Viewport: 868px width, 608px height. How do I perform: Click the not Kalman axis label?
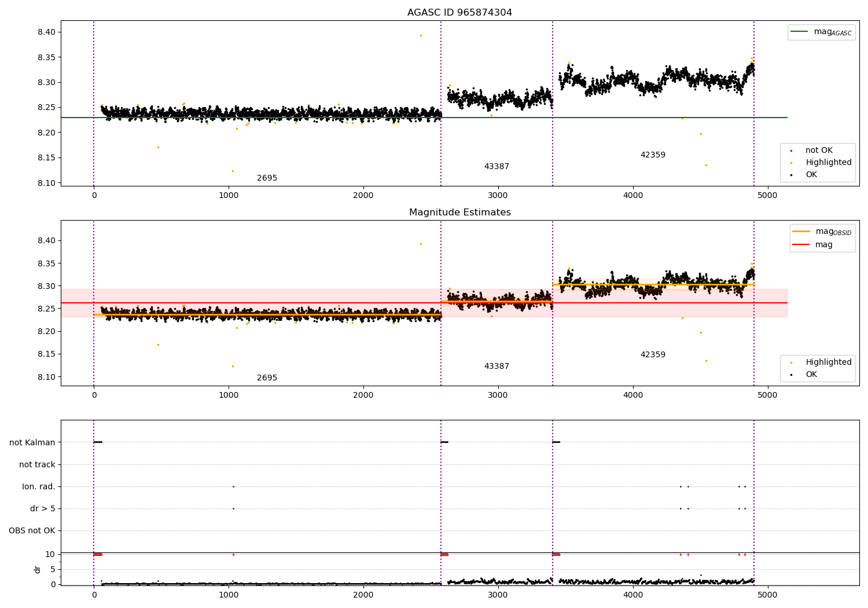[32, 443]
